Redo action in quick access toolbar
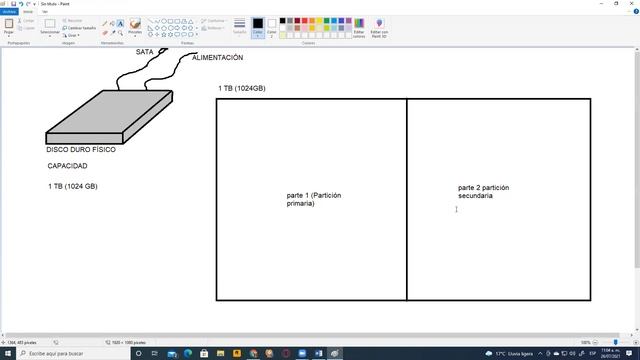This screenshot has height=360, width=640. point(28,4)
